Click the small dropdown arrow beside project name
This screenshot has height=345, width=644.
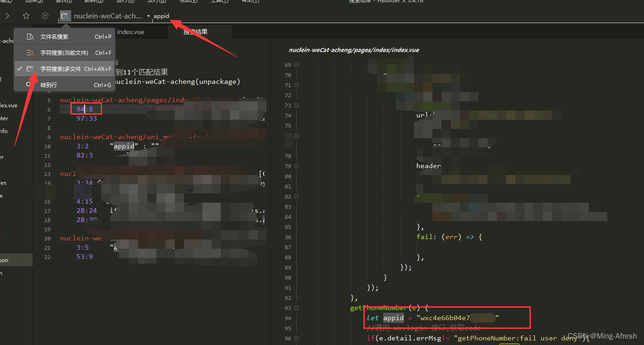pos(149,17)
